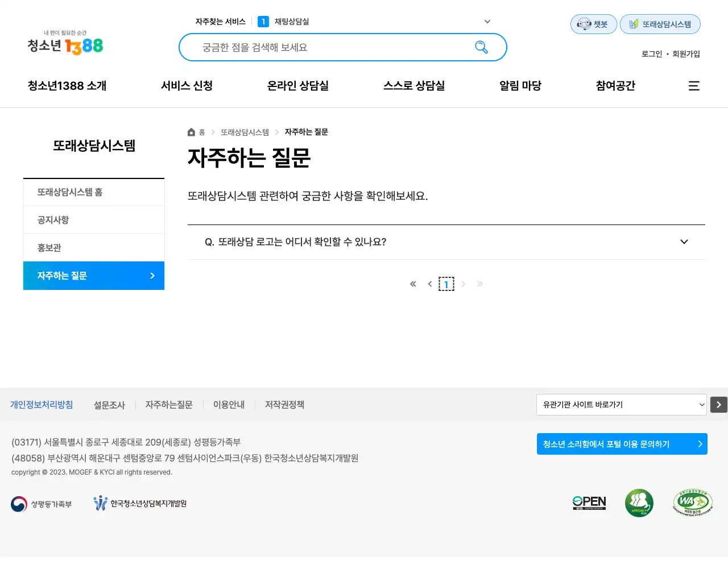Open 저작권정책 footer link
The width and height of the screenshot is (728, 582).
(x=284, y=405)
